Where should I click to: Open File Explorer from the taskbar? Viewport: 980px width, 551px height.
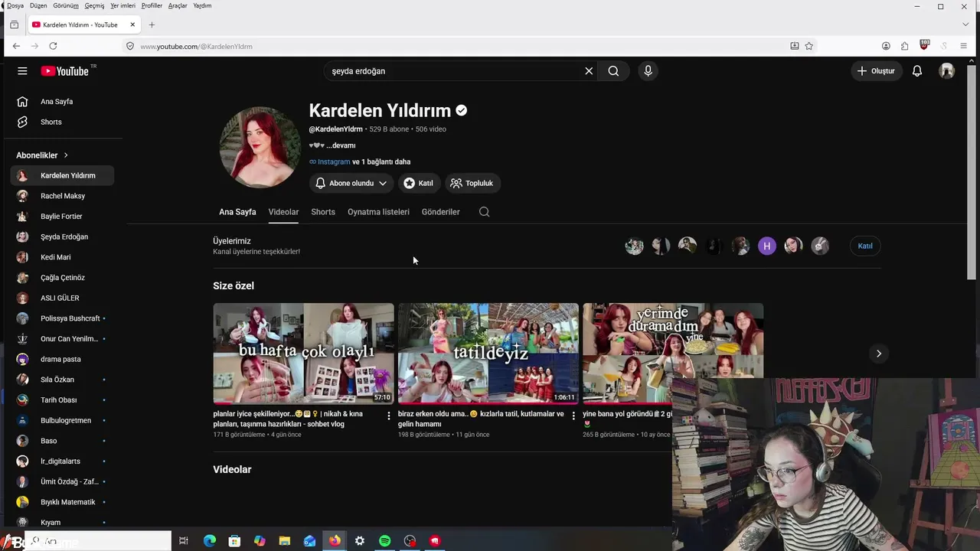[285, 541]
